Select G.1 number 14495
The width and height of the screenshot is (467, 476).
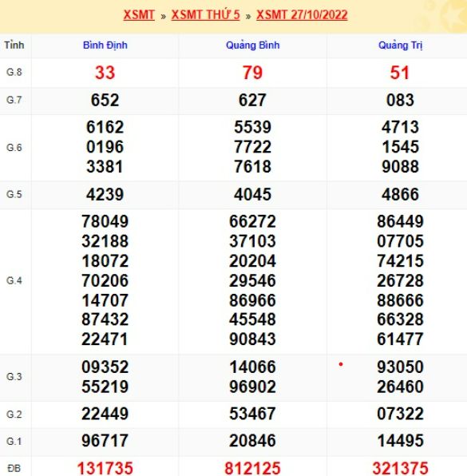[401, 441]
